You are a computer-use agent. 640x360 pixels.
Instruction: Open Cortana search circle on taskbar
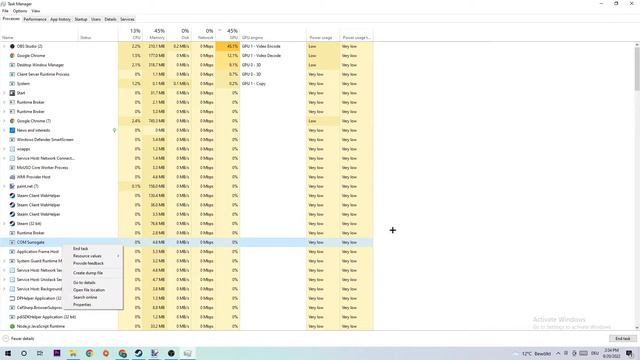(x=24, y=353)
